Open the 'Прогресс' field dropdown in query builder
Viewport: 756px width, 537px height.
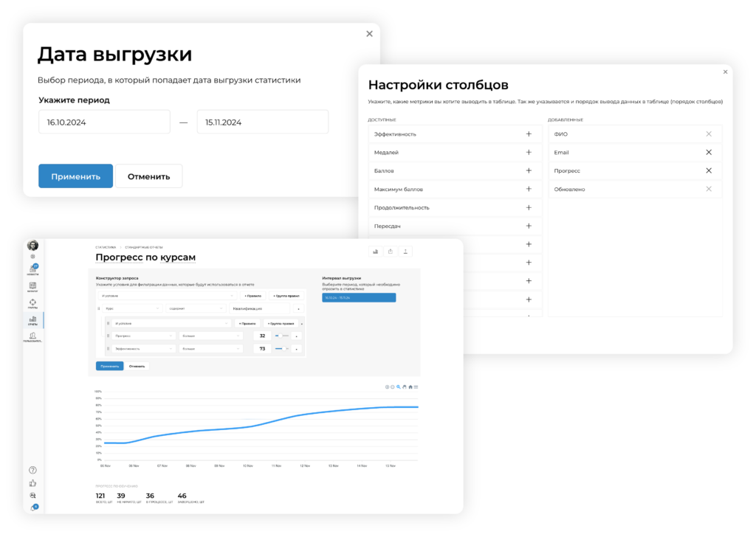coord(143,336)
